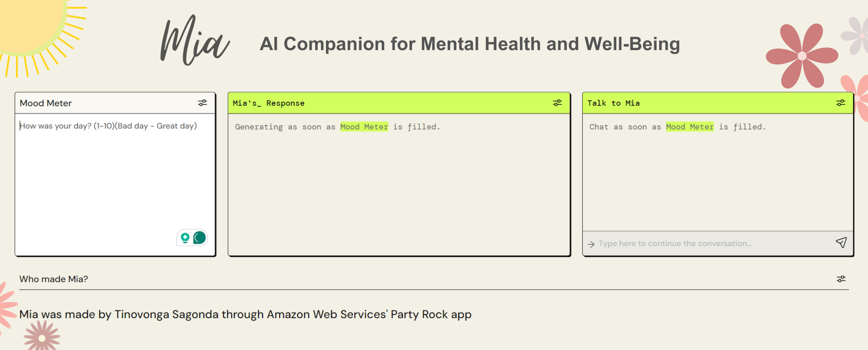Click the paper plane send icon
Screen dimensions: 868x350
(x=841, y=243)
